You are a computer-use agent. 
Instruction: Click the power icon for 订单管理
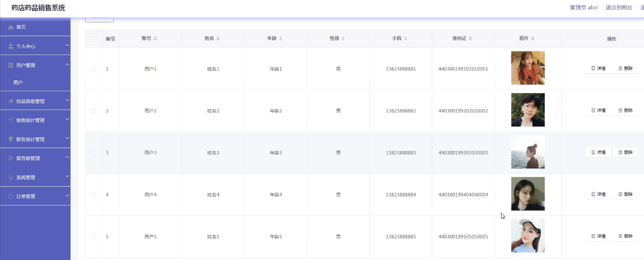pyautogui.click(x=11, y=196)
